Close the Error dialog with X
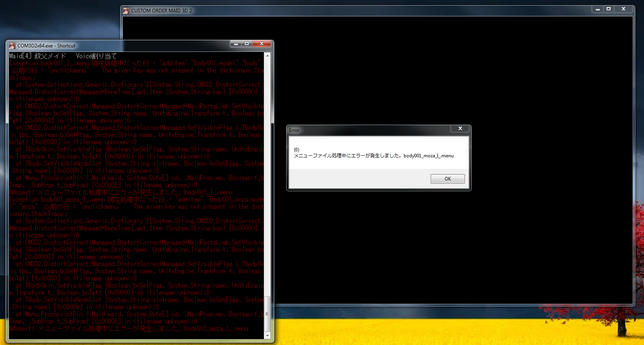The image size is (644, 345). tap(460, 128)
